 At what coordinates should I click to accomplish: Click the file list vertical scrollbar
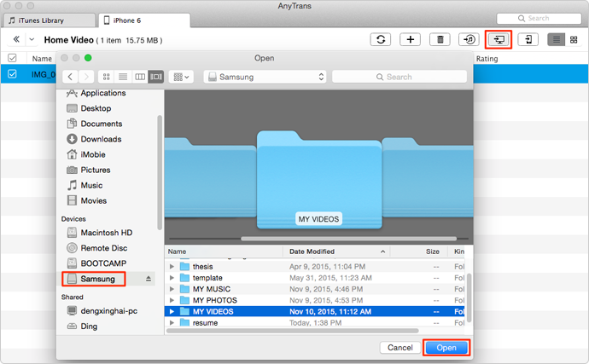click(x=469, y=298)
